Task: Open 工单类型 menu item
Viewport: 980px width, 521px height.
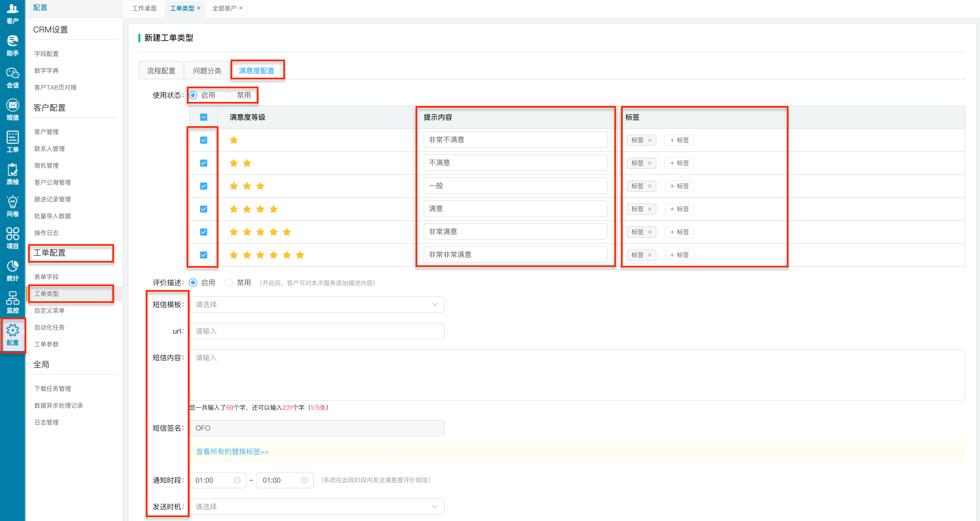Action: click(46, 294)
